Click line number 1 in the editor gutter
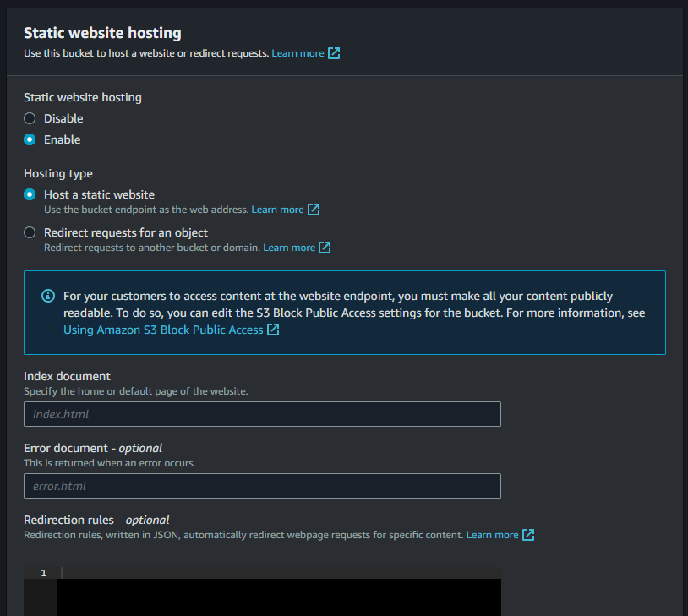 click(43, 573)
